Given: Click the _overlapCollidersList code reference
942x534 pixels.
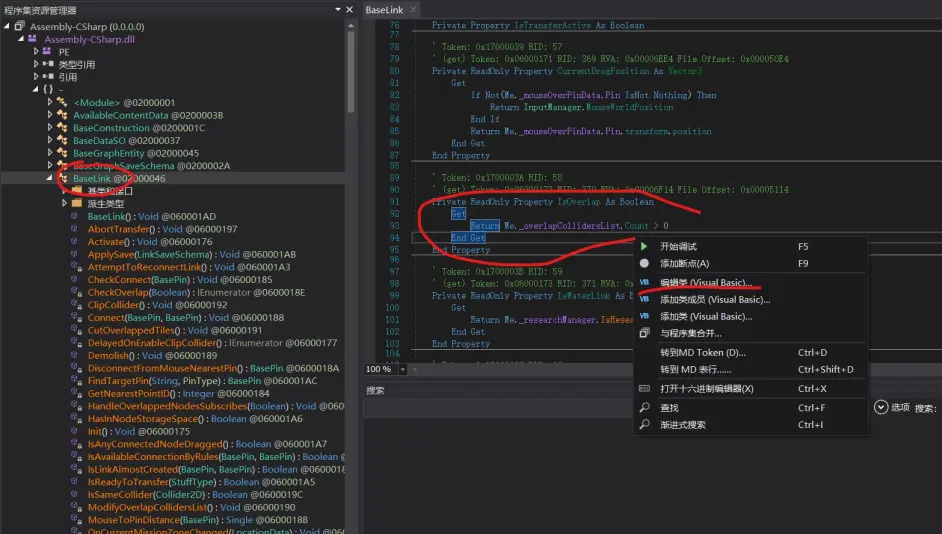Looking at the screenshot, I should click(x=571, y=226).
